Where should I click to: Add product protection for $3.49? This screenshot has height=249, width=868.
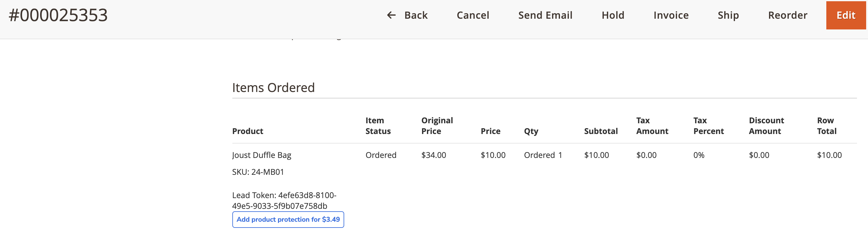pos(288,219)
